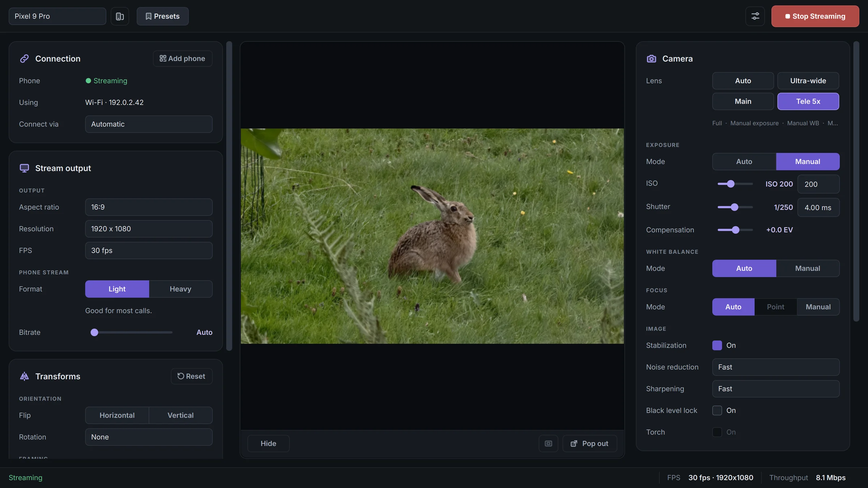
Task: Open the Connect via Automatic dropdown
Action: tap(149, 124)
